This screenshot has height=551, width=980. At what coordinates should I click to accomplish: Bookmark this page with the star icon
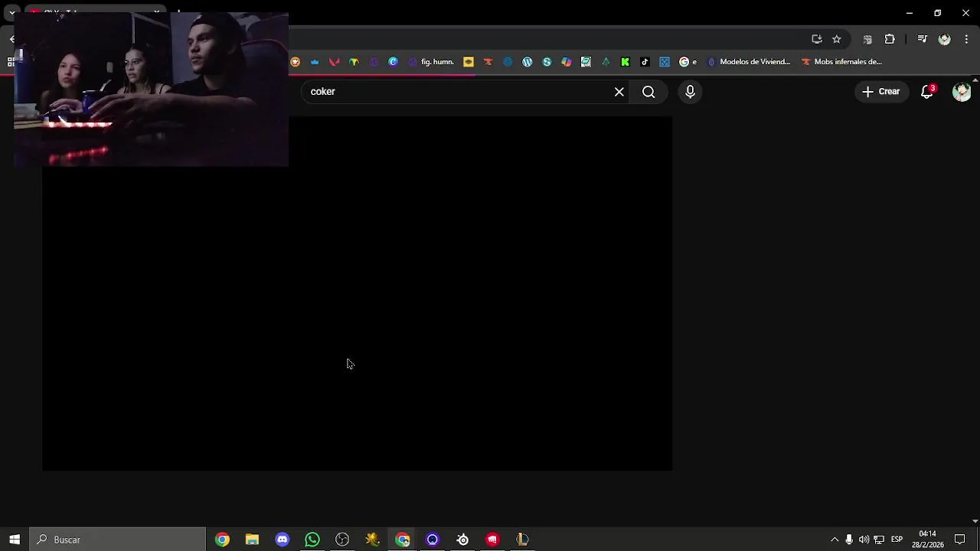click(837, 39)
